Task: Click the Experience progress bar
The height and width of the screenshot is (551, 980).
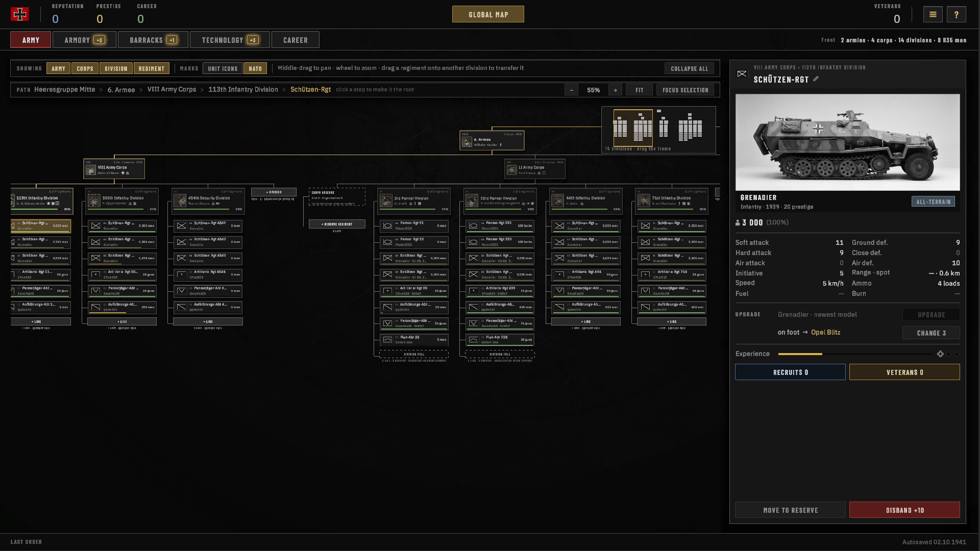Action: pos(855,354)
